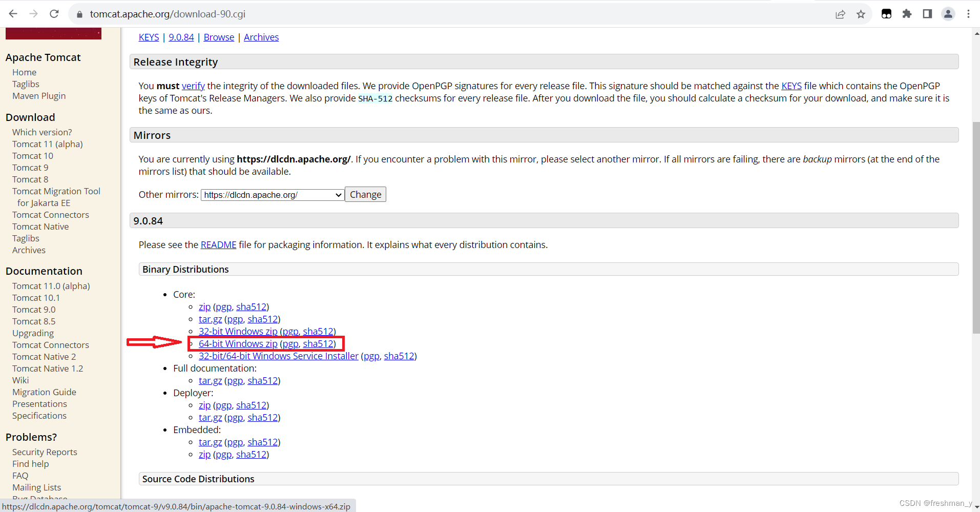This screenshot has width=980, height=512.
Task: Open Security Reports link
Action: click(45, 452)
